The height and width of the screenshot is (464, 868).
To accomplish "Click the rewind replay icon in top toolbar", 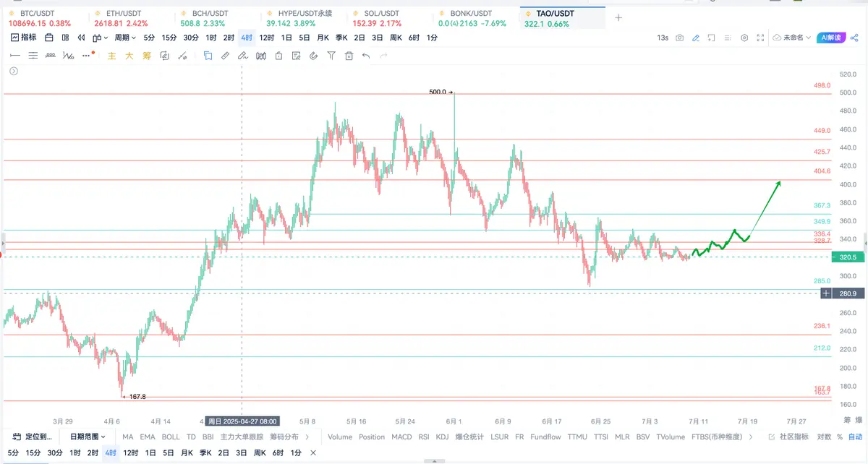I will coord(81,38).
